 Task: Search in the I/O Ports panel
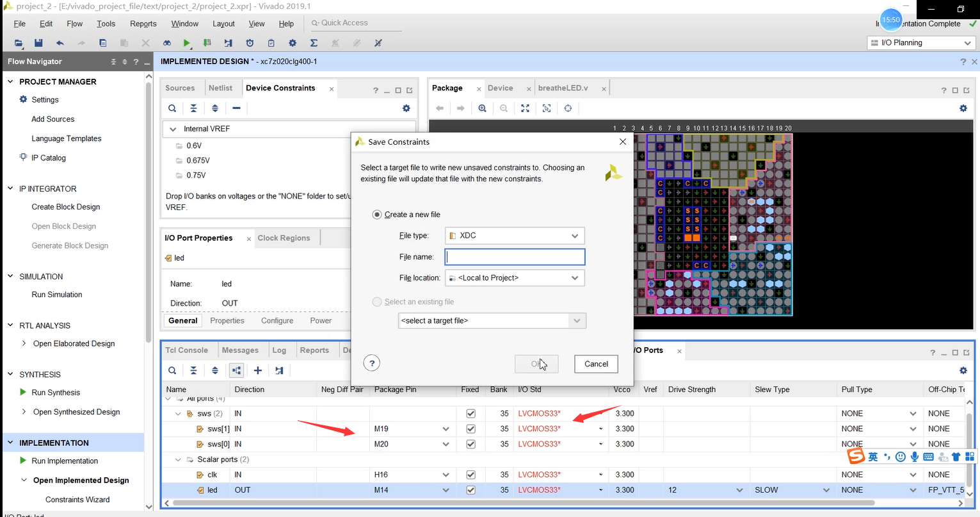coord(172,370)
